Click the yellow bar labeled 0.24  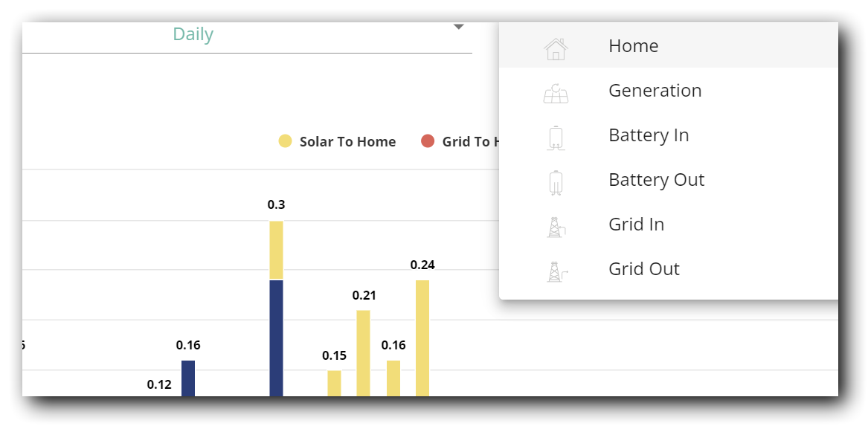pyautogui.click(x=422, y=338)
